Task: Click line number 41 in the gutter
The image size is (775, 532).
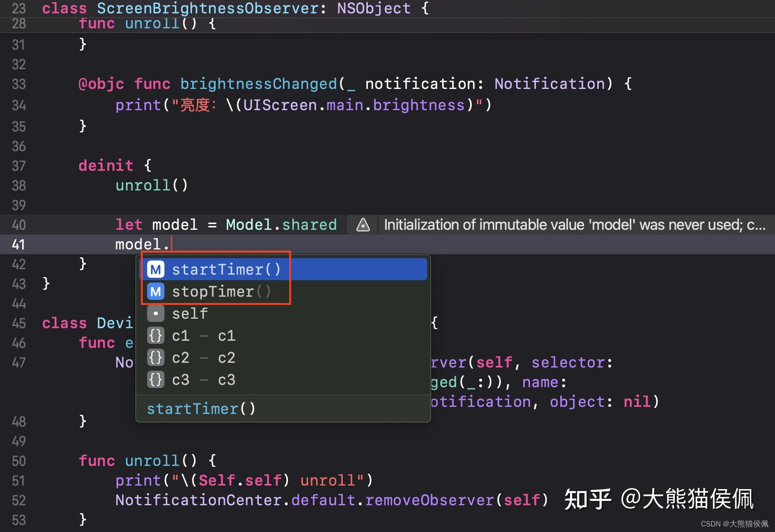Action: pyautogui.click(x=18, y=244)
